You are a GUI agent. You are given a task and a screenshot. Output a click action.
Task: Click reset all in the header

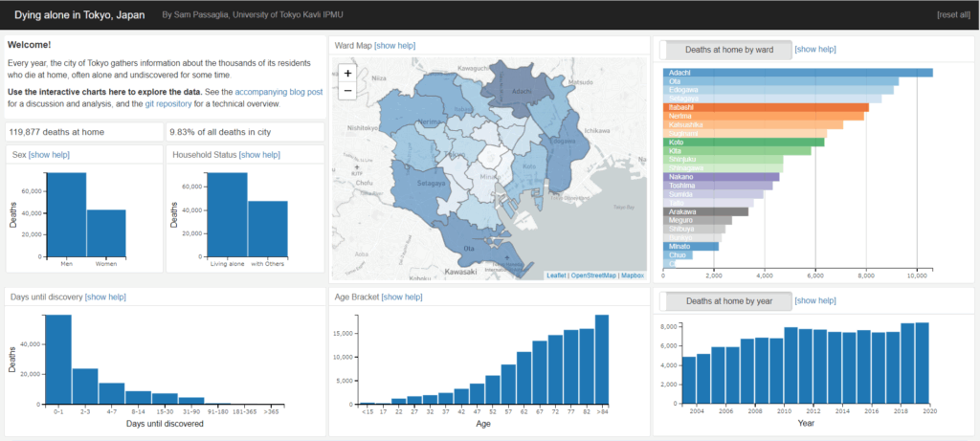[x=954, y=14]
